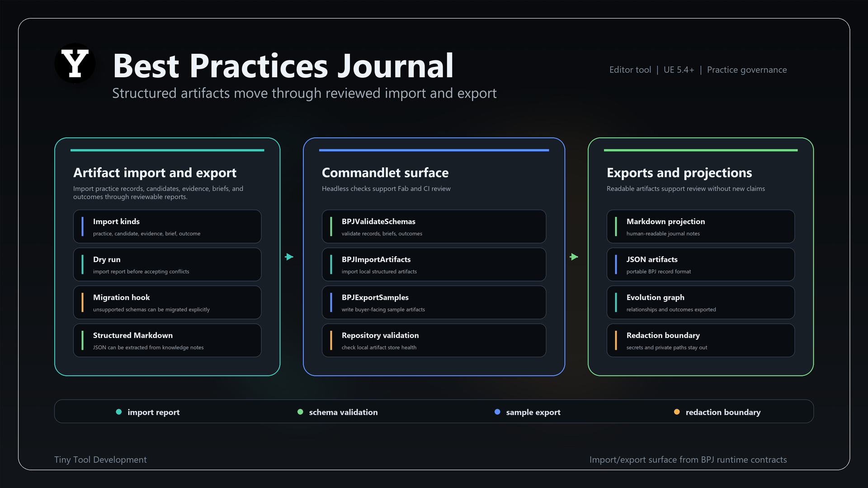This screenshot has width=868, height=488.
Task: Click the Commandlet surface heading
Action: (x=385, y=173)
